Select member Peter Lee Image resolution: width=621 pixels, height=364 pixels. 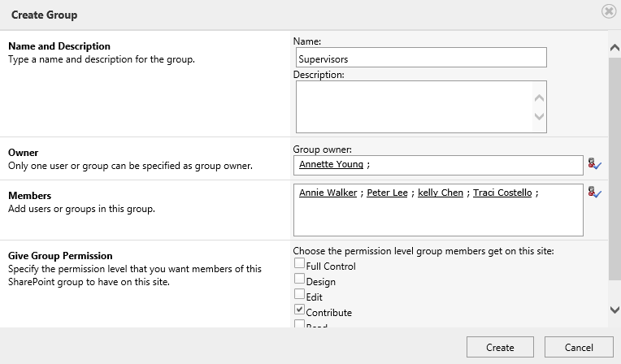coord(386,193)
